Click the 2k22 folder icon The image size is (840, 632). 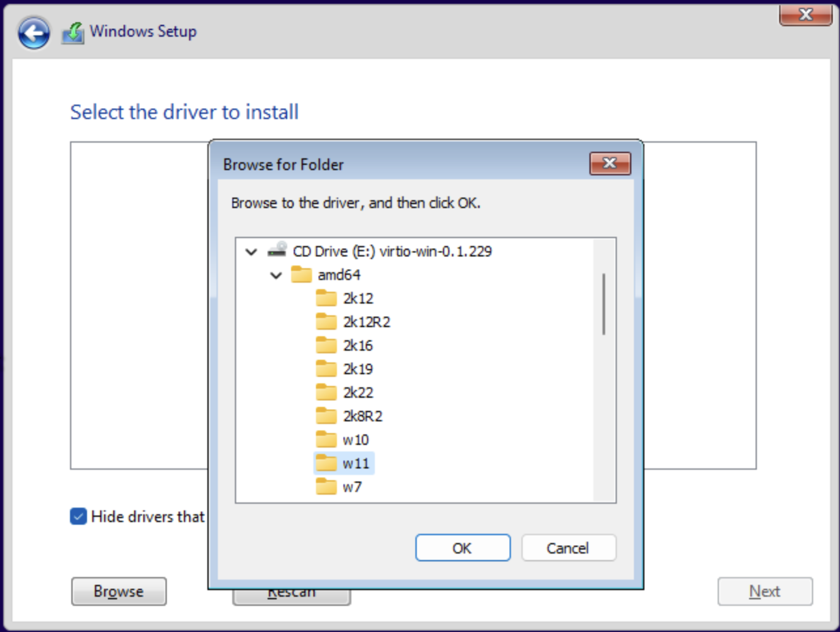point(326,393)
